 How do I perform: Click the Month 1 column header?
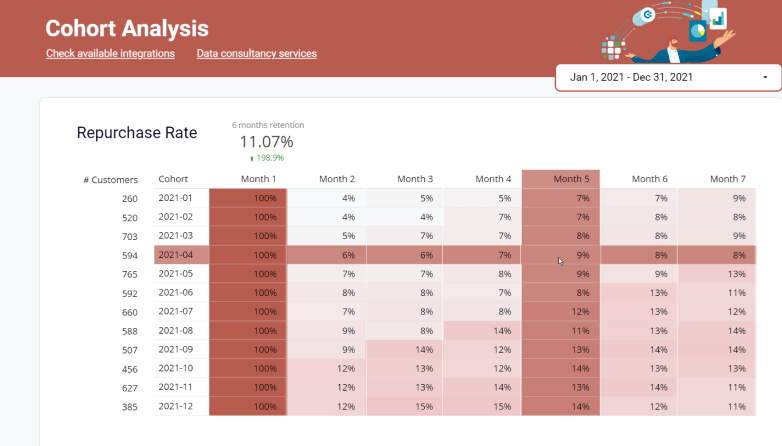pyautogui.click(x=258, y=179)
